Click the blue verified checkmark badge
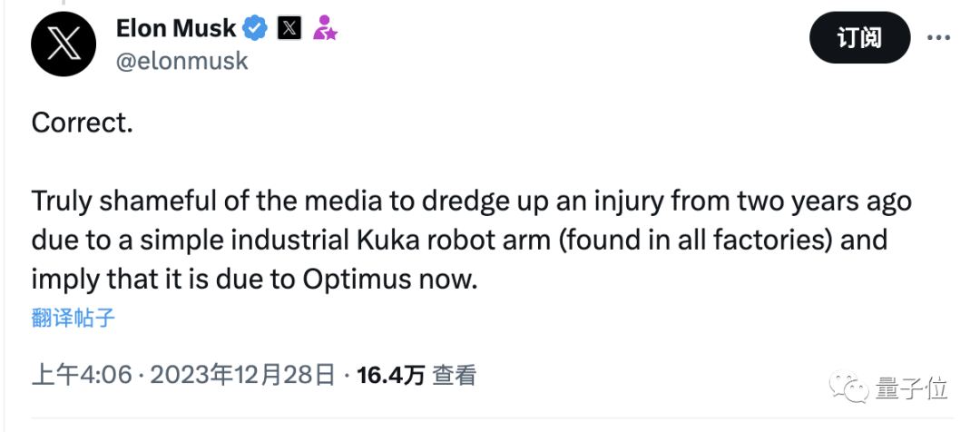 (x=255, y=29)
